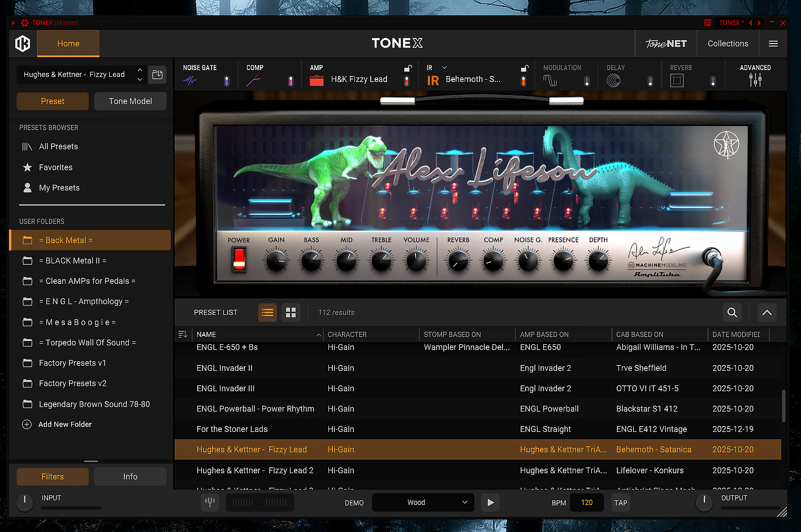Flip the amp's red Power switch

[239, 259]
